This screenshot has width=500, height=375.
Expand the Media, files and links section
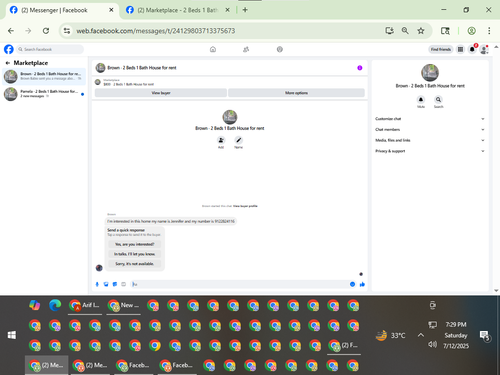coord(430,140)
